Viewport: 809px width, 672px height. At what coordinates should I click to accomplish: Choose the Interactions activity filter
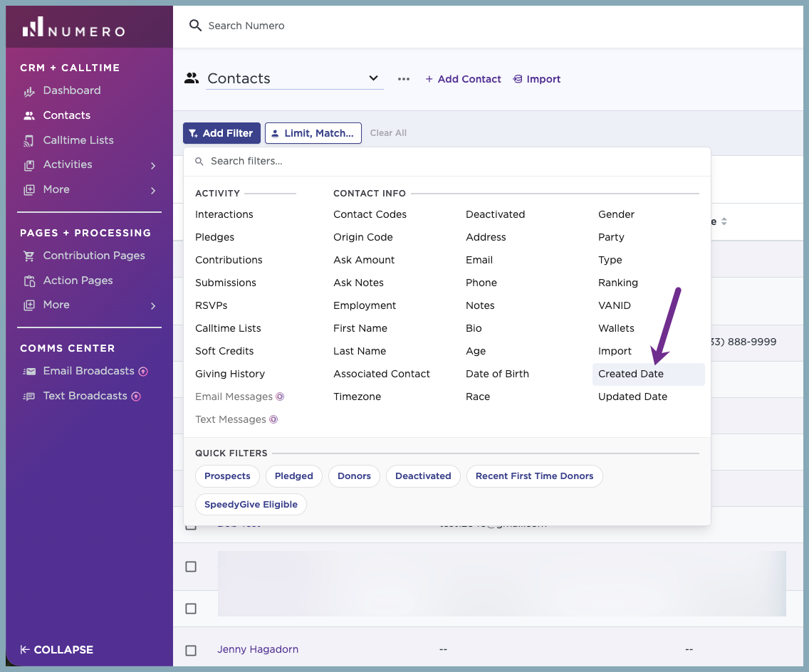[224, 214]
